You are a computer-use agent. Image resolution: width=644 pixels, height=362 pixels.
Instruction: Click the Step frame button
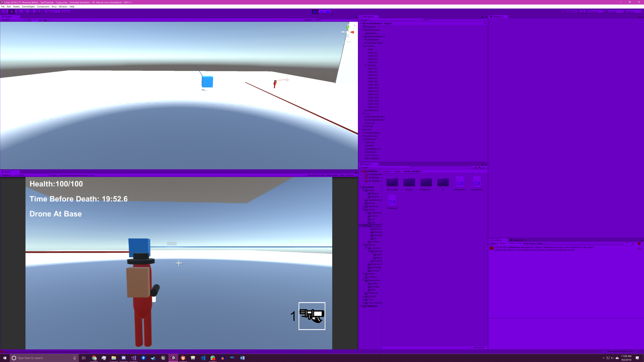click(x=328, y=12)
